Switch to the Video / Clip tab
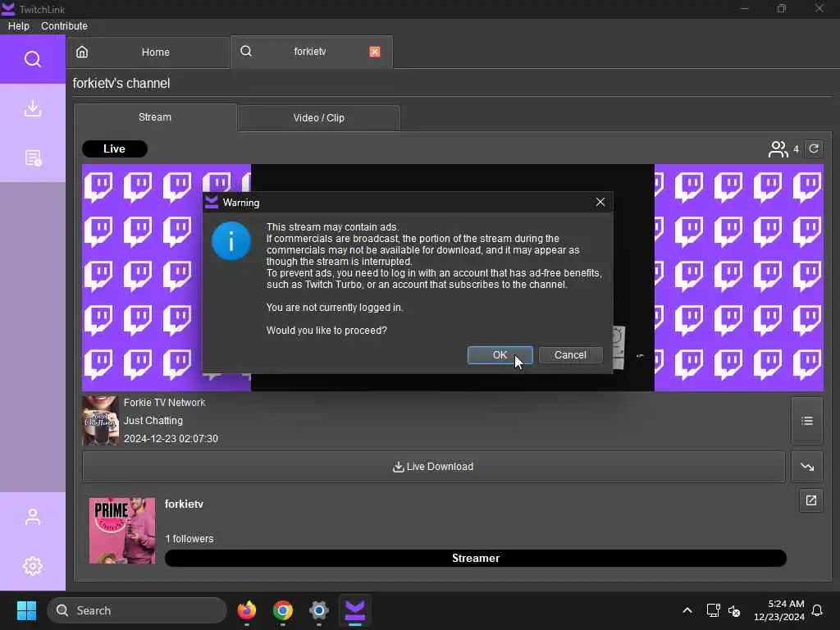840x630 pixels. point(319,118)
